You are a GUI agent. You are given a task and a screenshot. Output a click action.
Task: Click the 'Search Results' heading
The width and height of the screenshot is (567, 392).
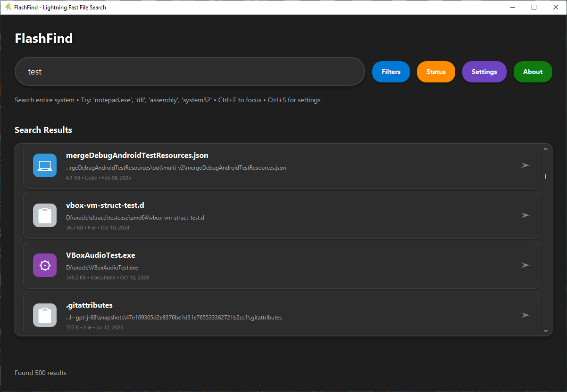point(43,130)
